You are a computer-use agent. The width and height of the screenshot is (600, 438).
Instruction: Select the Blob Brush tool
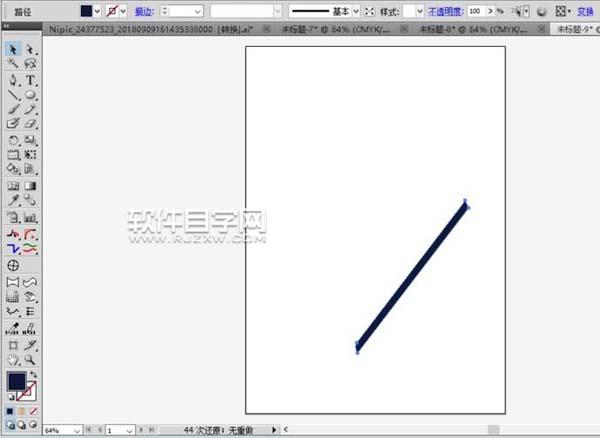[13, 123]
